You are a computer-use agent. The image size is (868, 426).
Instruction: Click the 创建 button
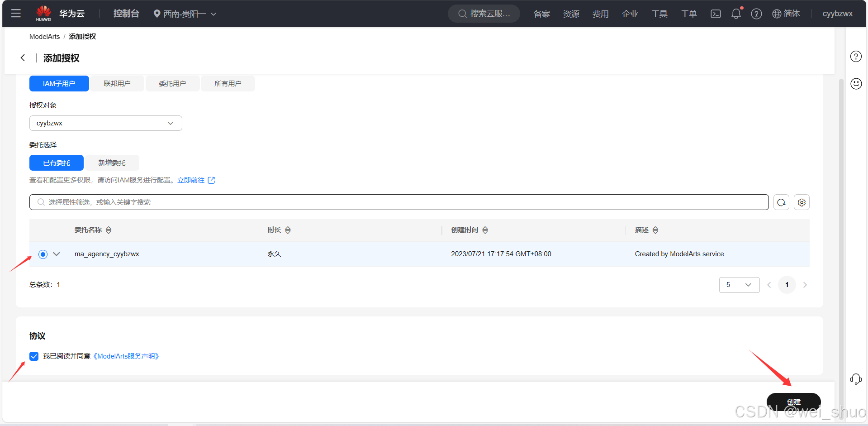pyautogui.click(x=793, y=402)
